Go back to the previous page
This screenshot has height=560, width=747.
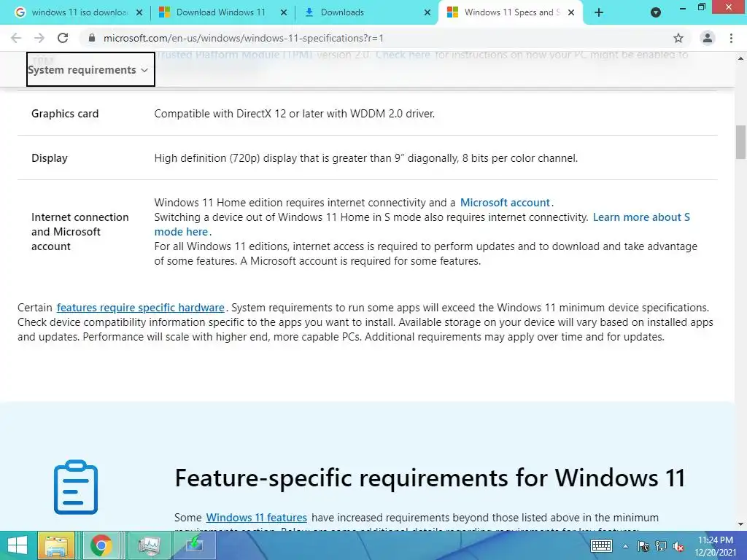(16, 38)
